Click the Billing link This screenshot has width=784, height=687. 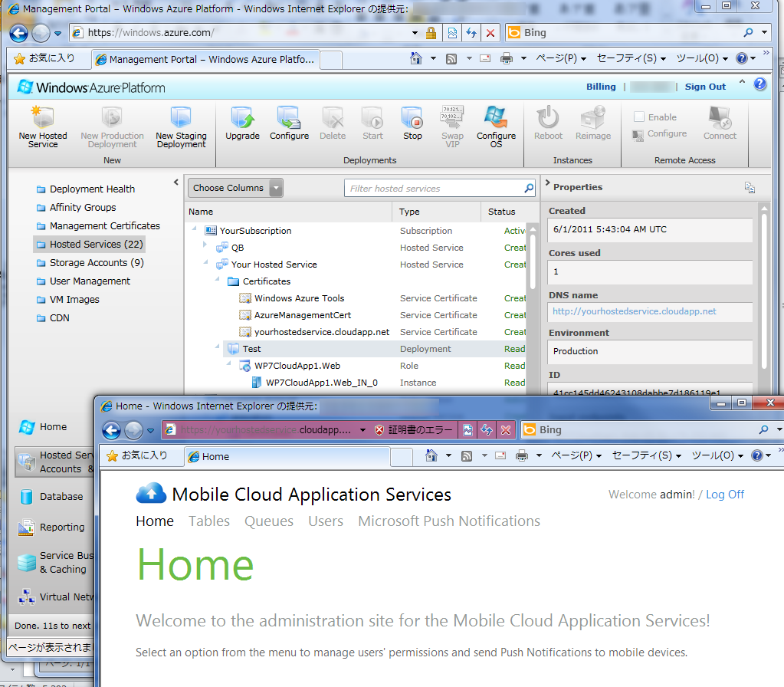pyautogui.click(x=601, y=87)
